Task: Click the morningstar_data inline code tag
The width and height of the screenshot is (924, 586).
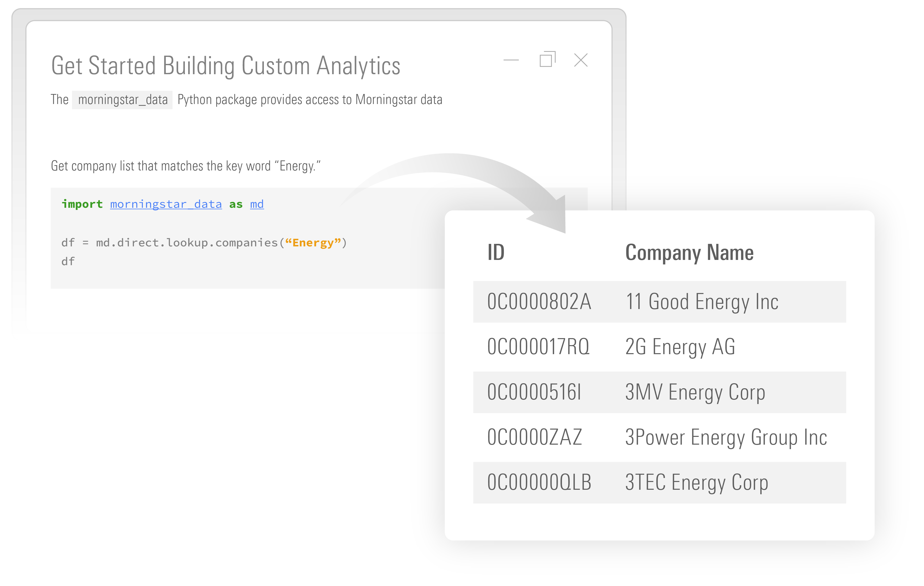Action: click(x=122, y=100)
